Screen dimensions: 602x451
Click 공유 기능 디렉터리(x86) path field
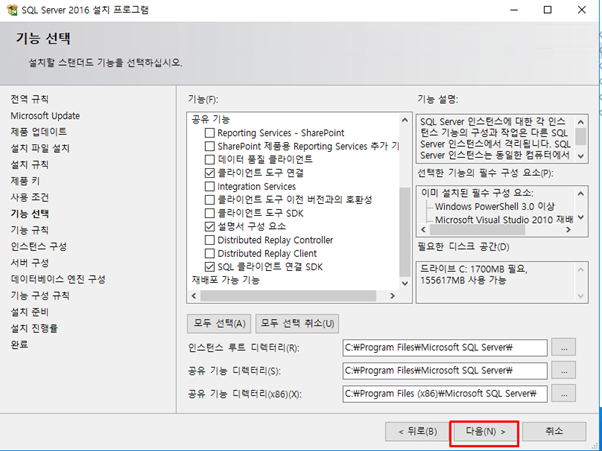point(445,394)
